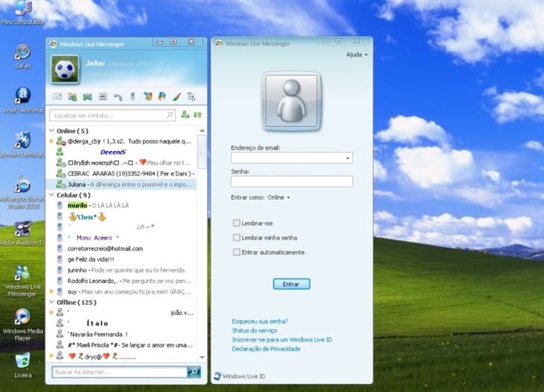Open the paintbrush color scheme icon

point(176,96)
